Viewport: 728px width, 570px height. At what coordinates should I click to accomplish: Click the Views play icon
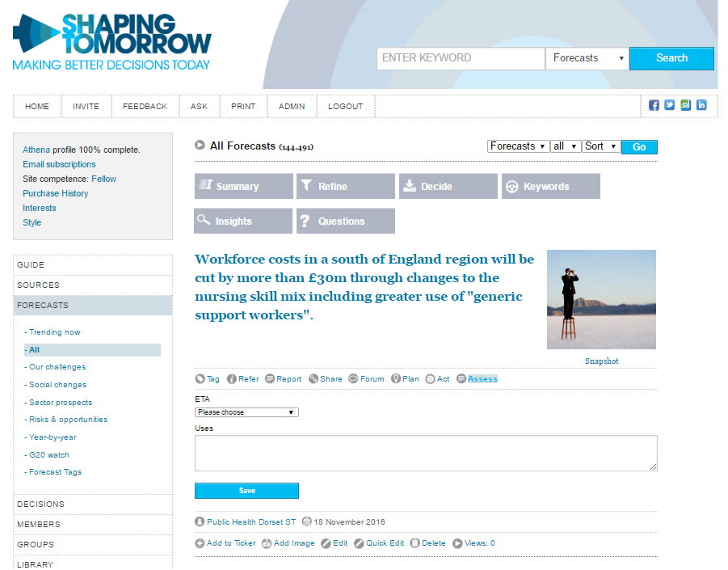tap(457, 543)
